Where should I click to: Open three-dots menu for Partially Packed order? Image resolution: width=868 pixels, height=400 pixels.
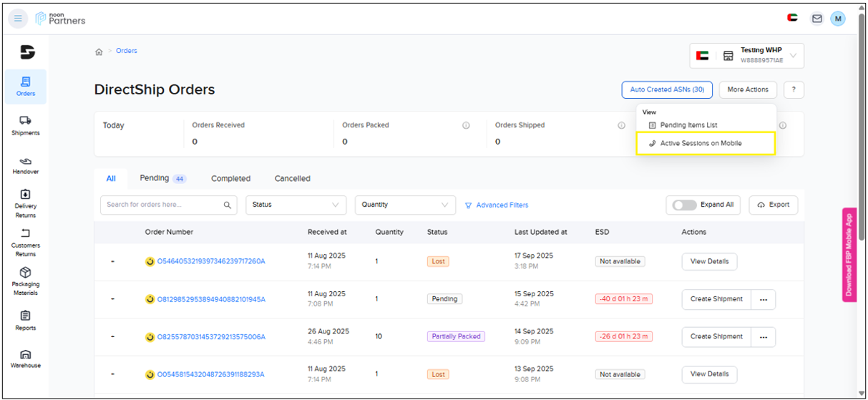763,336
